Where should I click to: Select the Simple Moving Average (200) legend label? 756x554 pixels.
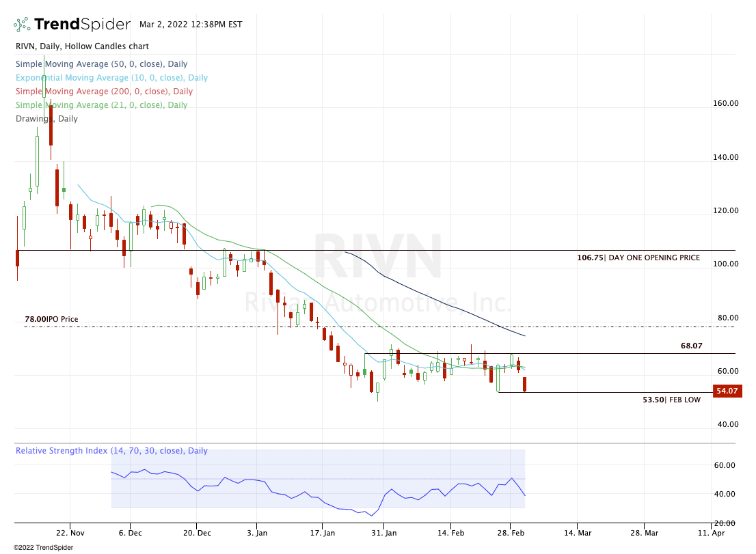click(104, 91)
